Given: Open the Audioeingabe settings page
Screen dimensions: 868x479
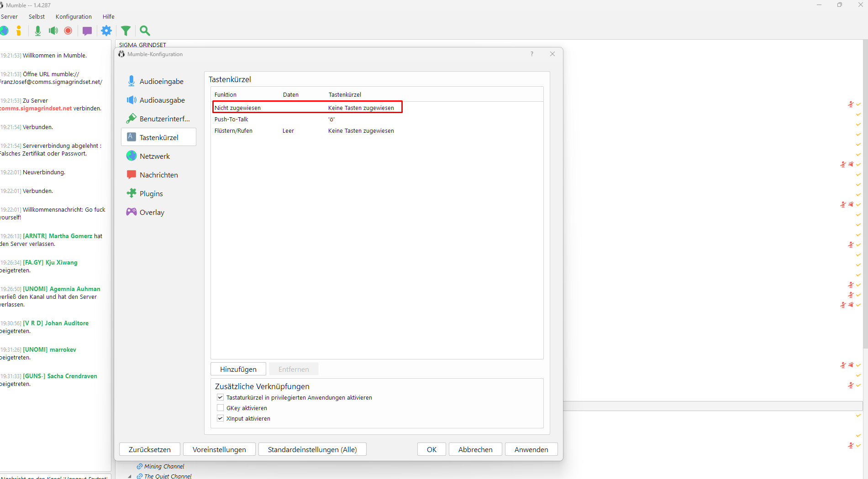Looking at the screenshot, I should (158, 81).
